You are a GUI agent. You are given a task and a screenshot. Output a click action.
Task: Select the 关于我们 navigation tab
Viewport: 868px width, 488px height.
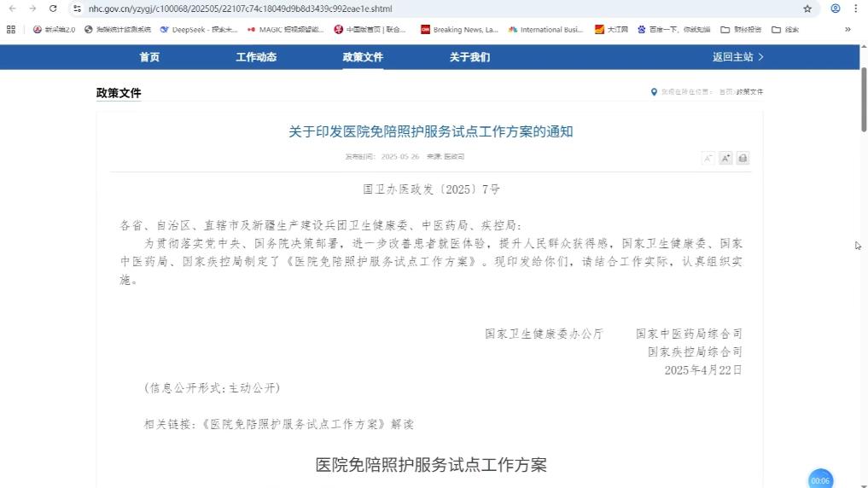pos(469,57)
